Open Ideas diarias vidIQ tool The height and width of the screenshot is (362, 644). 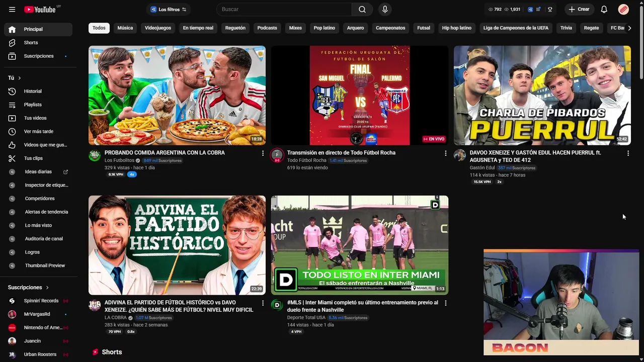pyautogui.click(x=38, y=172)
